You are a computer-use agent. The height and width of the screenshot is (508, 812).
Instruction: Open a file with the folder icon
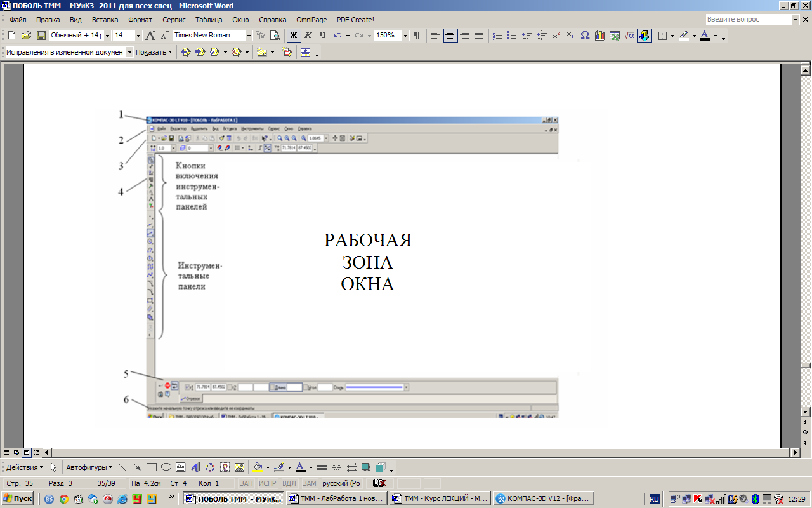tap(26, 36)
